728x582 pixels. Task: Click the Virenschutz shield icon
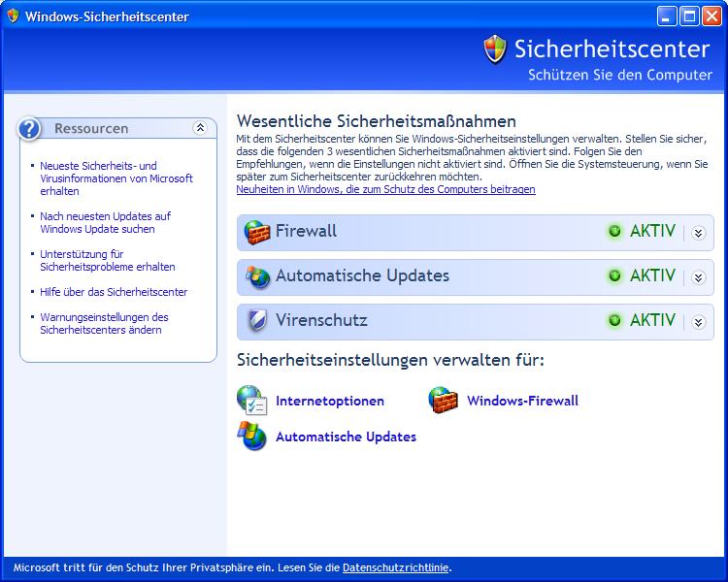257,320
